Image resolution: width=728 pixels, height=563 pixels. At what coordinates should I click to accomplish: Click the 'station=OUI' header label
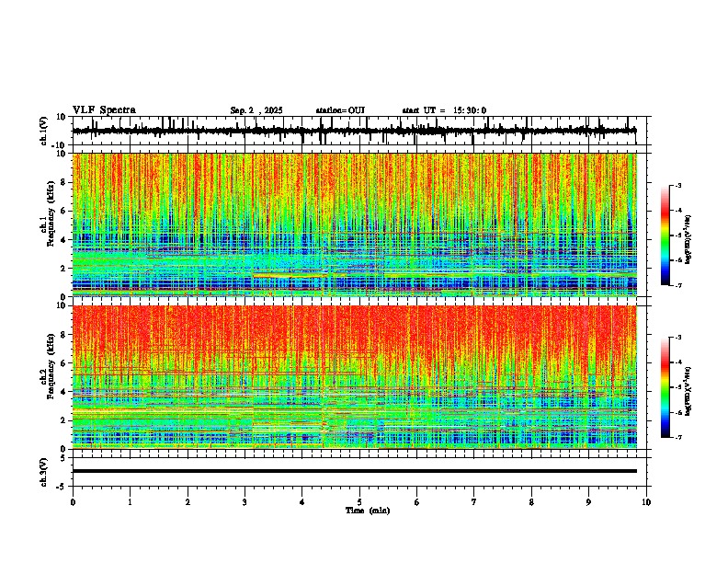click(340, 110)
